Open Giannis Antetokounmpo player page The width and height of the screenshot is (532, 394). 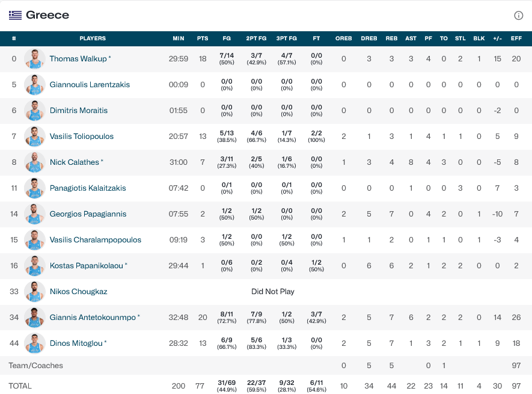pyautogui.click(x=93, y=318)
